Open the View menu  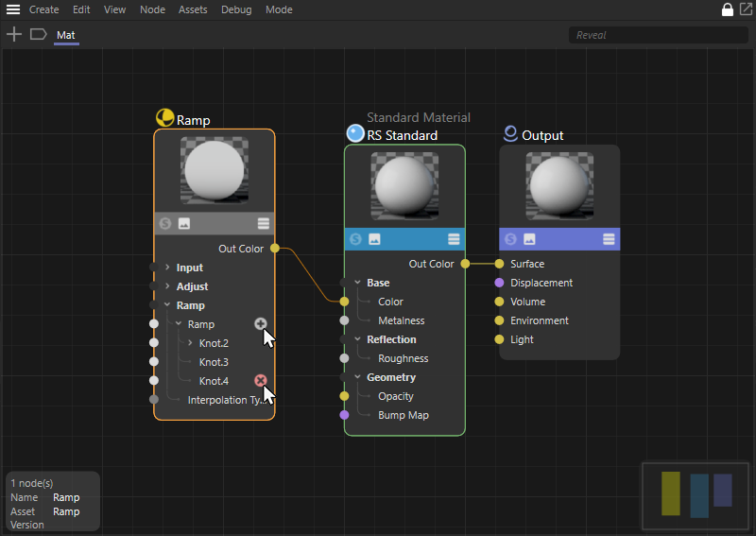tap(114, 9)
